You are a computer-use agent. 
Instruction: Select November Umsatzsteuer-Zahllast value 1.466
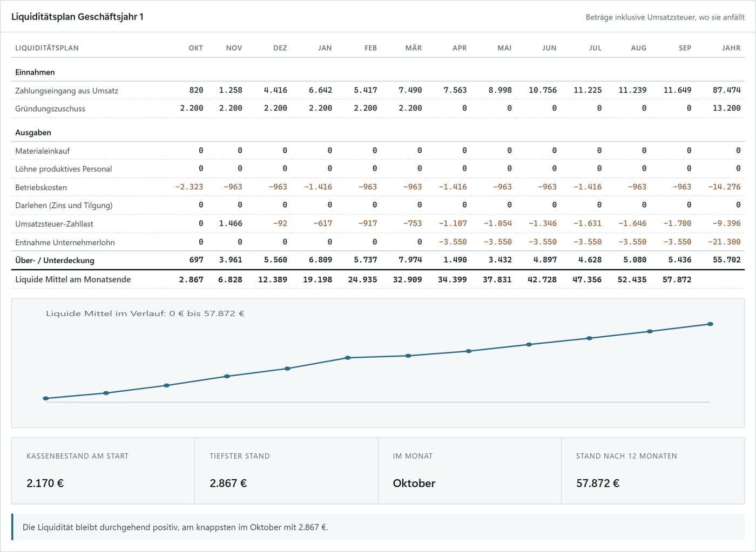pyautogui.click(x=231, y=223)
